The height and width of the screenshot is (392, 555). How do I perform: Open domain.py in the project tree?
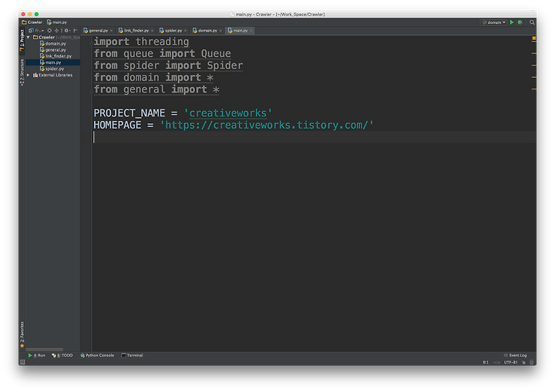(52, 44)
